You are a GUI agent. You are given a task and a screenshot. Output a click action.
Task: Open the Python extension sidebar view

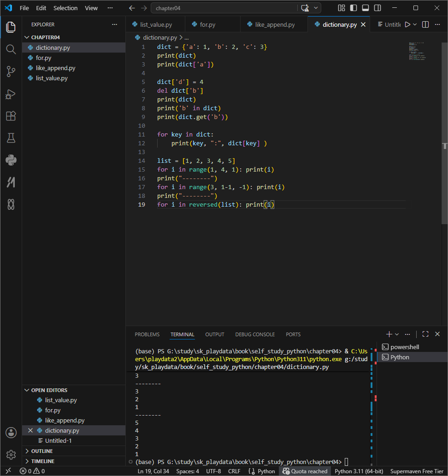click(11, 161)
